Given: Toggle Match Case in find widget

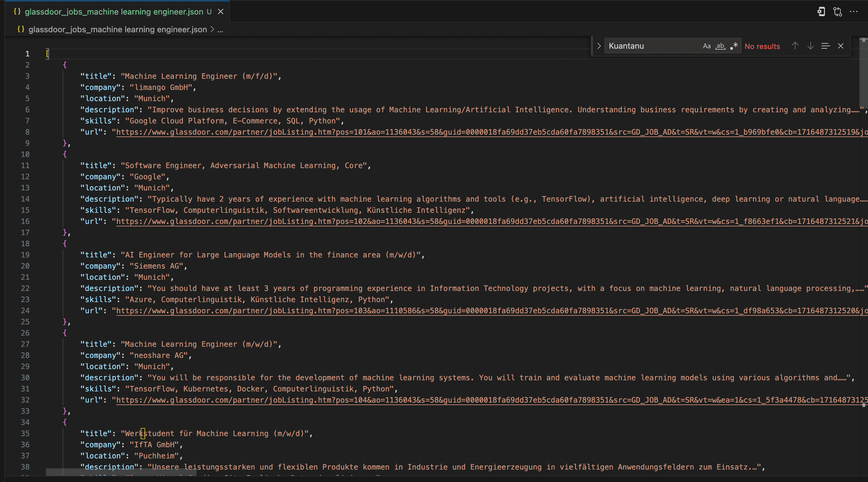Looking at the screenshot, I should pyautogui.click(x=706, y=46).
